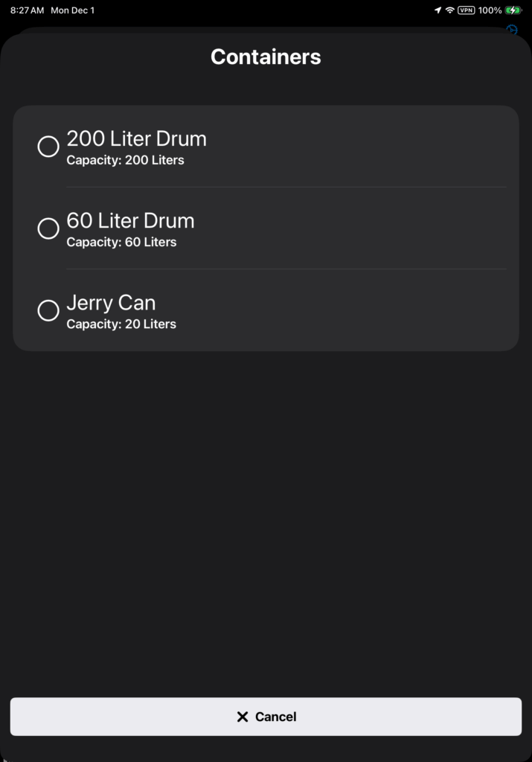The image size is (532, 762).
Task: Click the Capacity: 60 Liters text
Action: [121, 242]
